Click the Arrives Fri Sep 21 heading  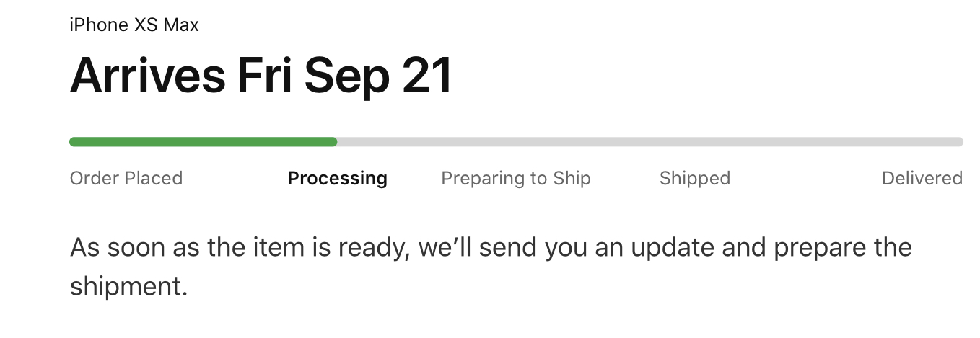(x=261, y=76)
